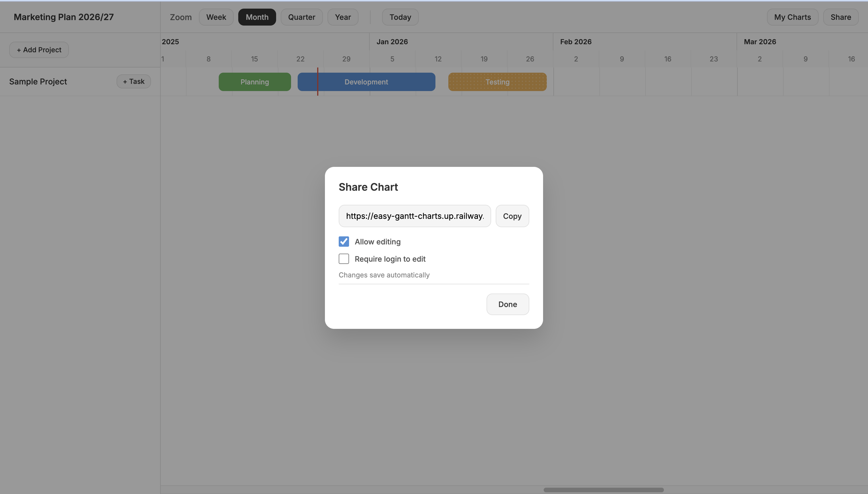The height and width of the screenshot is (494, 868).
Task: Switch zoom to Week view
Action: (x=216, y=17)
